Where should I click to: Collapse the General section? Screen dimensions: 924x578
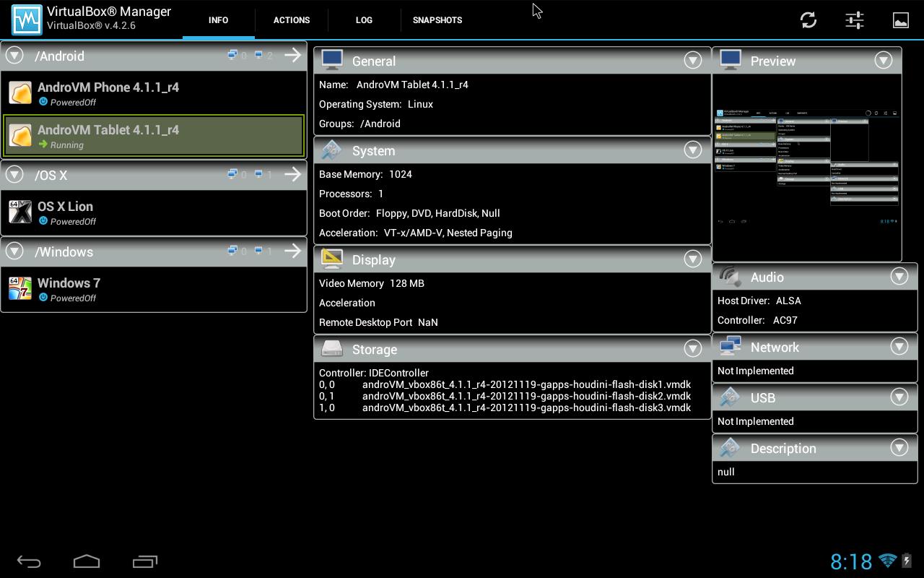point(692,60)
